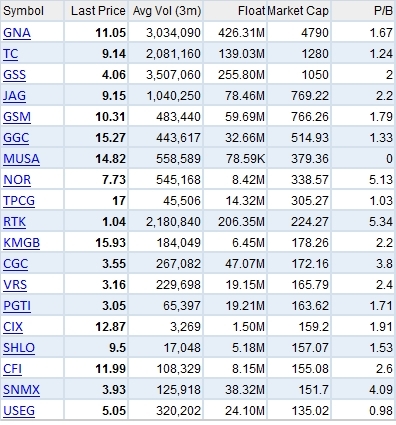Select the CGC stock link
The image size is (396, 425).
15,264
